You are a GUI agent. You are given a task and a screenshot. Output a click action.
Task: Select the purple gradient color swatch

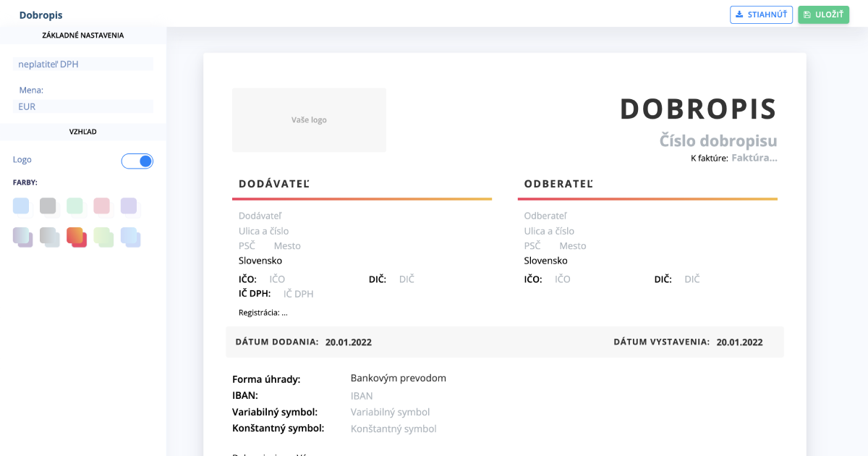click(x=22, y=237)
